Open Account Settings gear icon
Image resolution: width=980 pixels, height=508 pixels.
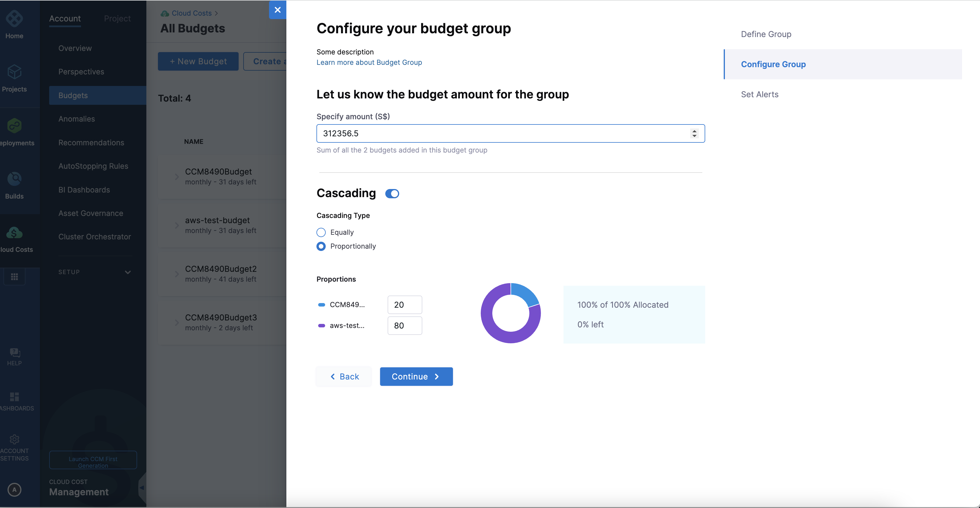pos(14,439)
